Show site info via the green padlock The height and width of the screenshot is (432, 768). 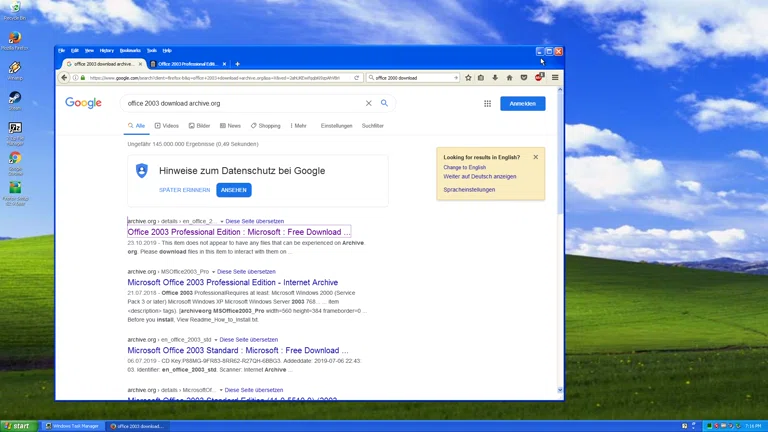[83, 77]
